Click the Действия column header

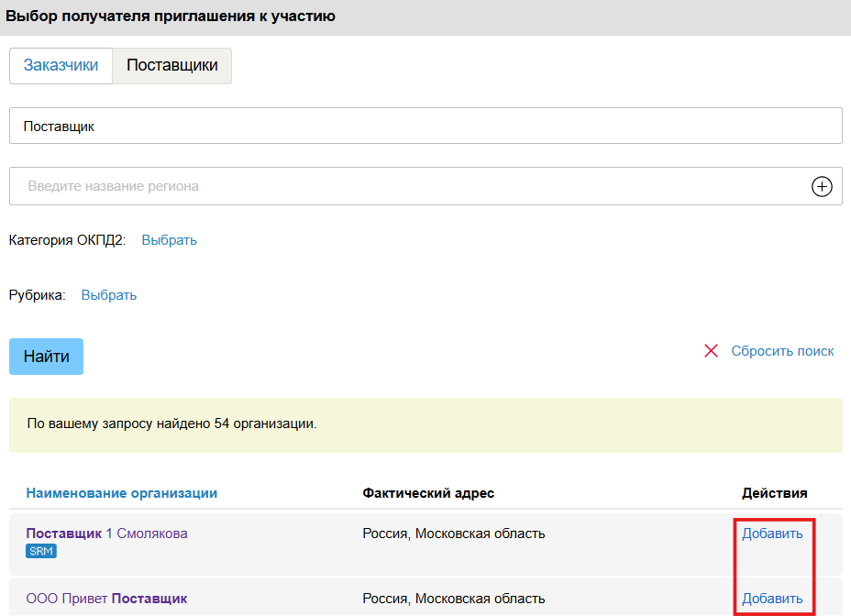pyautogui.click(x=774, y=493)
